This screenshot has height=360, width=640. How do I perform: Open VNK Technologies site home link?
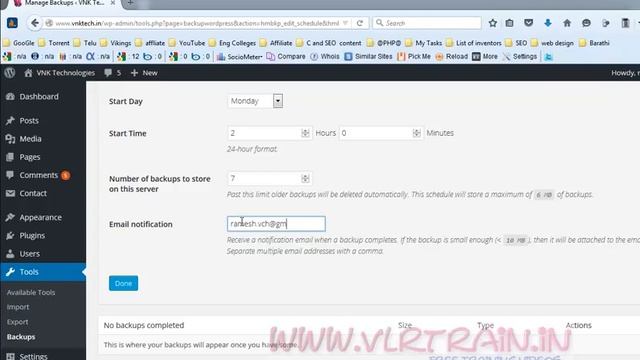point(60,73)
